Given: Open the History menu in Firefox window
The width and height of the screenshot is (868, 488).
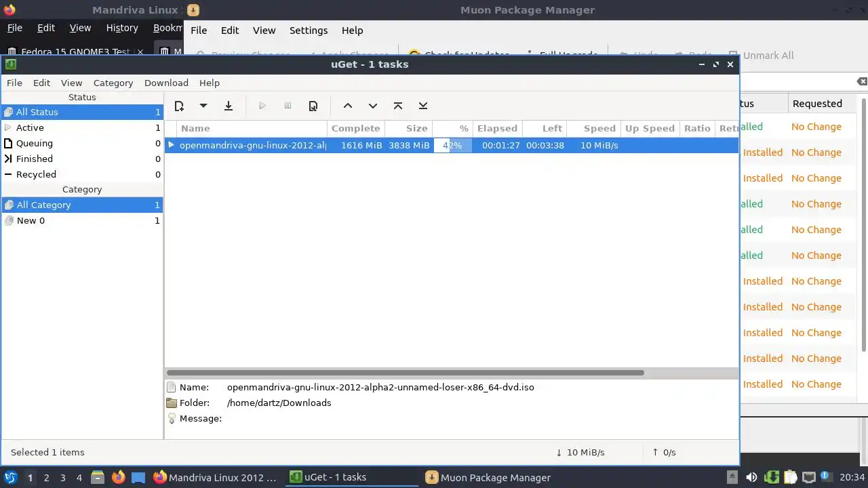Looking at the screenshot, I should [122, 28].
